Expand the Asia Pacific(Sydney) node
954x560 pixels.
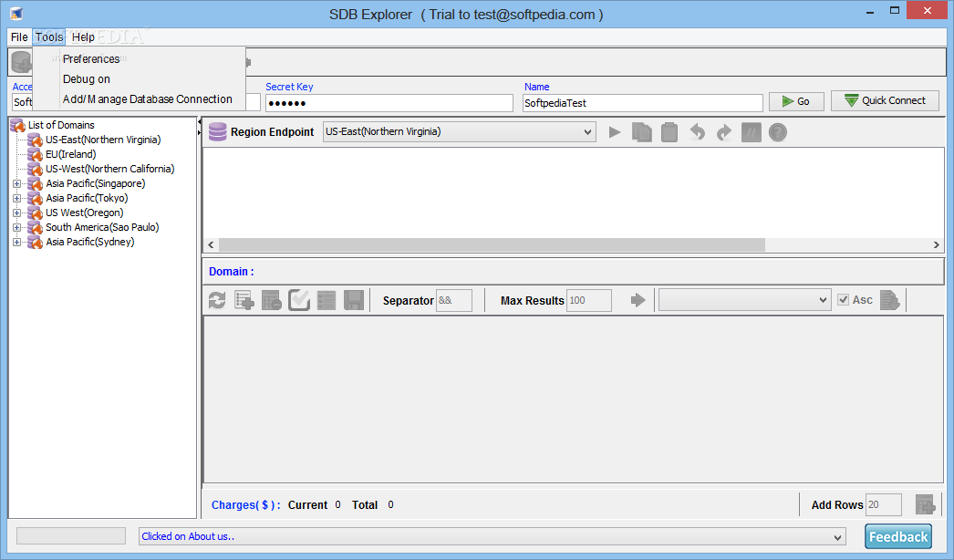pos(17,242)
